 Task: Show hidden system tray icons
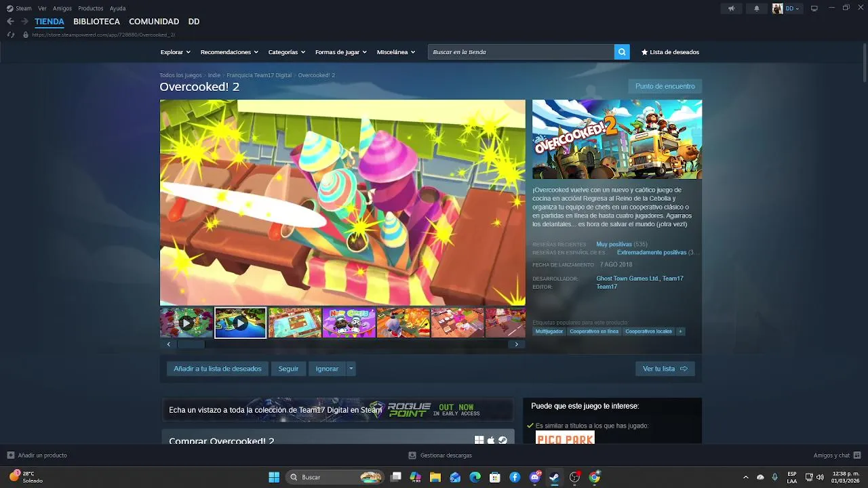click(746, 477)
